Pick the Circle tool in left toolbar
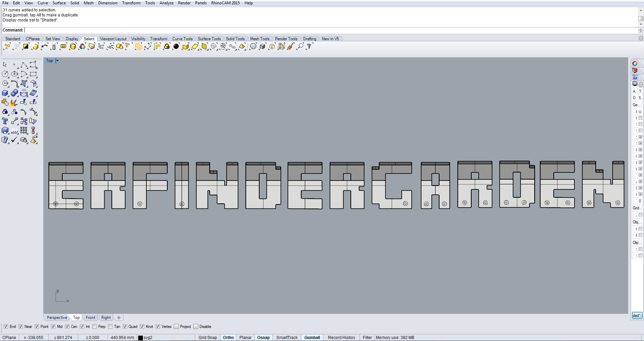 (5, 74)
